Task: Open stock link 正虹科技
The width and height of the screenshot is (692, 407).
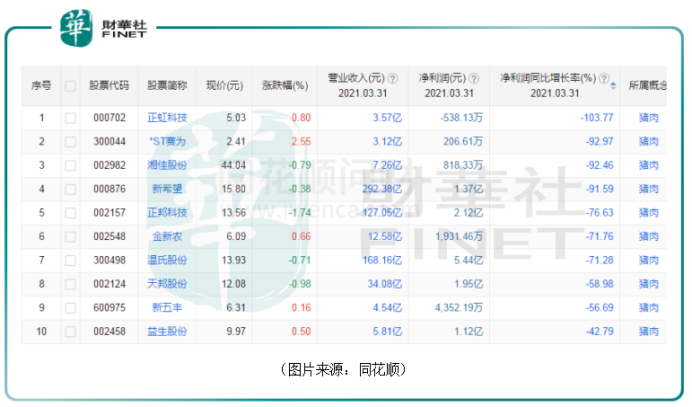Action: (x=167, y=118)
